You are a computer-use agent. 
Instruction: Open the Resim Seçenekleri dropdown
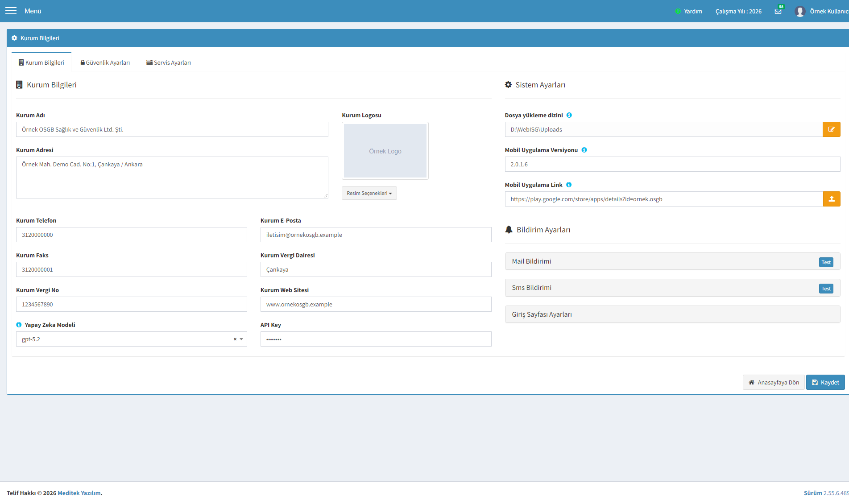(369, 193)
